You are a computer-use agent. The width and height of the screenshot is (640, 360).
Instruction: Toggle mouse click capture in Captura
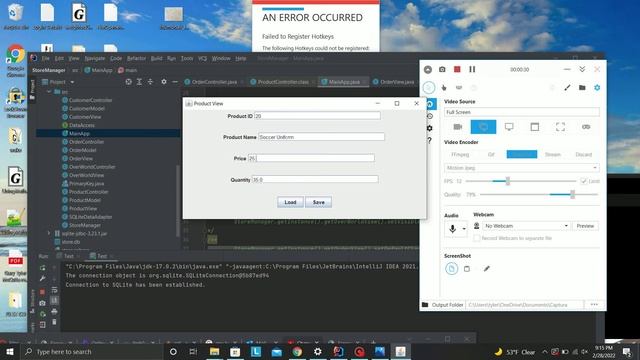point(444,87)
